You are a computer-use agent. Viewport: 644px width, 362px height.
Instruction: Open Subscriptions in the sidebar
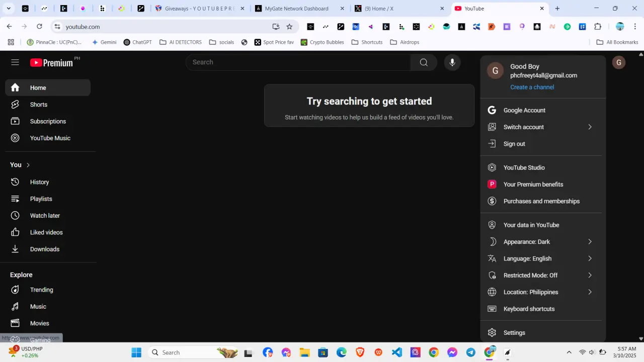(x=48, y=121)
